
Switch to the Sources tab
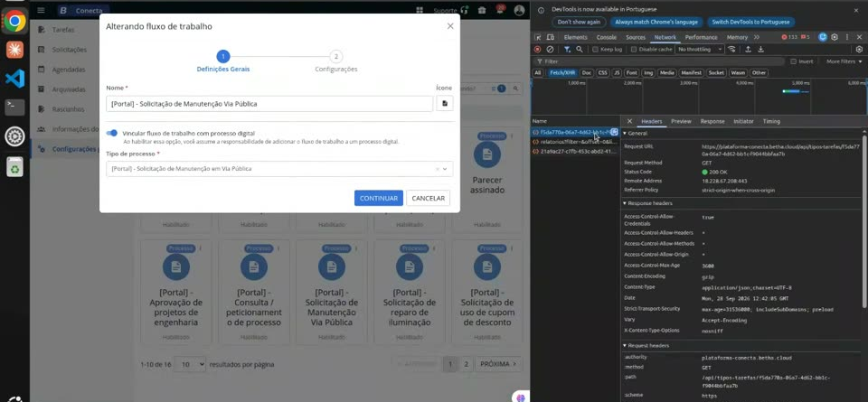(636, 37)
